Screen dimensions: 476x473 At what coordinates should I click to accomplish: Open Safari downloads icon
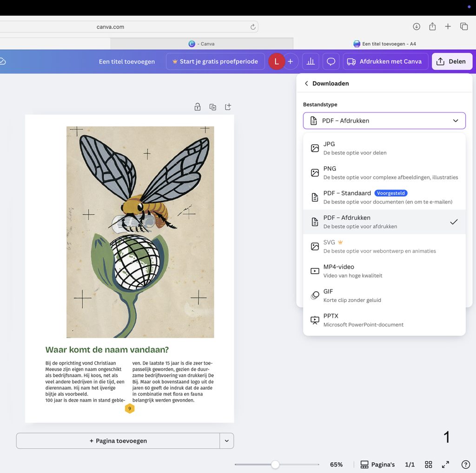[x=416, y=26]
